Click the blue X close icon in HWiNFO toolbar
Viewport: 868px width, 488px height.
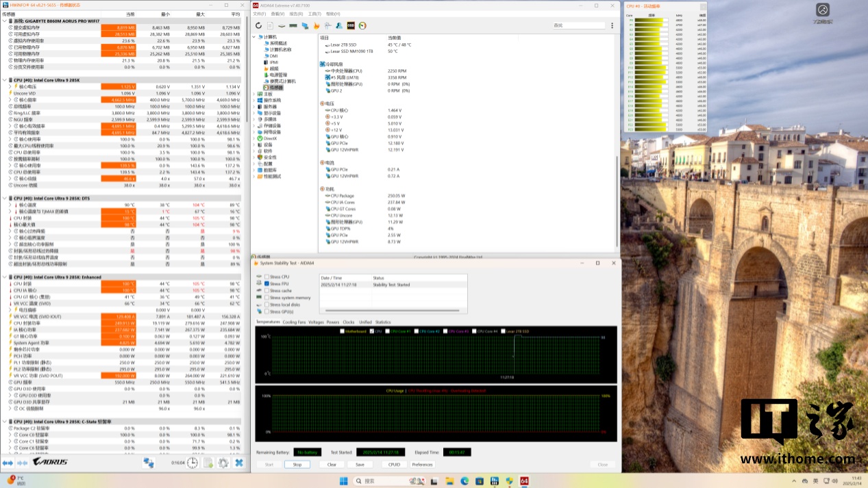point(239,463)
